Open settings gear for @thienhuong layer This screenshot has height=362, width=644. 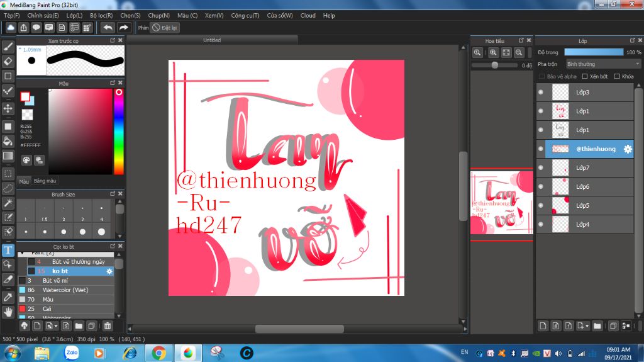pos(628,149)
